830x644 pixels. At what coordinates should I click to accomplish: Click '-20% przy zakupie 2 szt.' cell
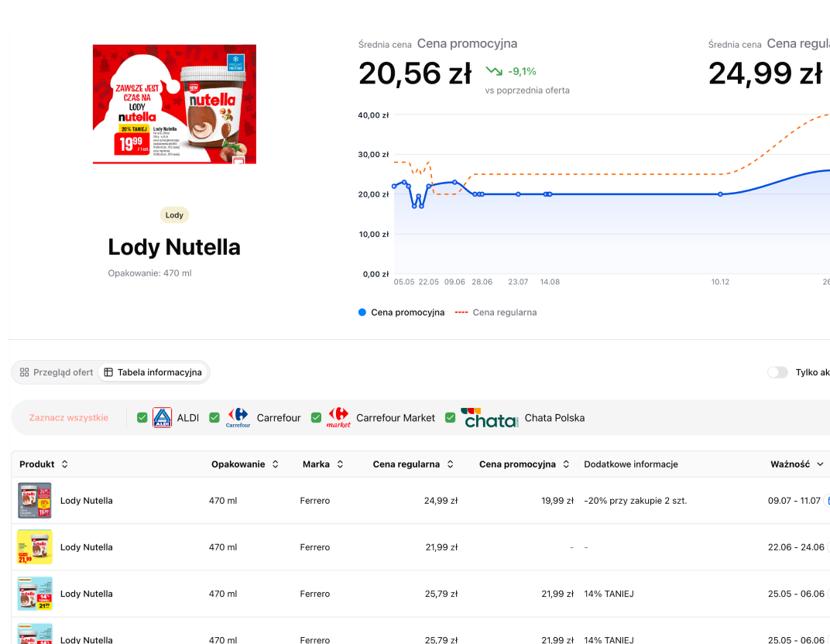(x=635, y=501)
